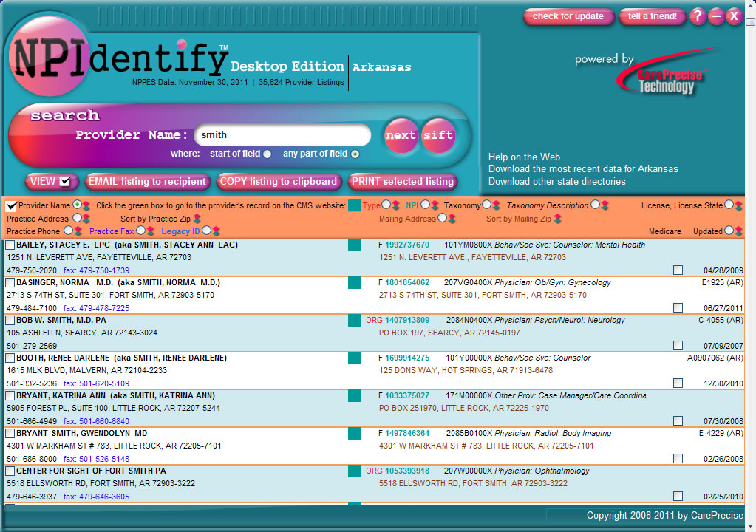Select the Legacy ID radio button

point(206,231)
